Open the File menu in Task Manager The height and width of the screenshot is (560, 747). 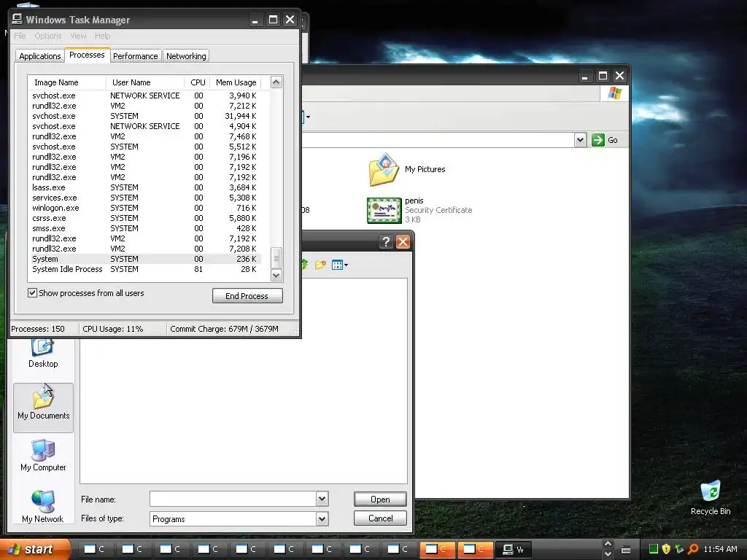point(20,36)
